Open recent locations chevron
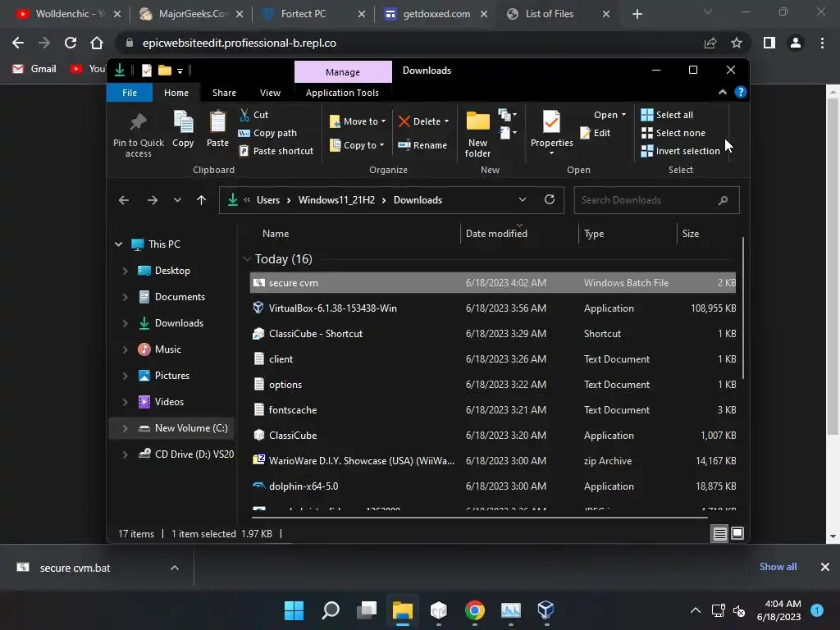 coord(177,200)
